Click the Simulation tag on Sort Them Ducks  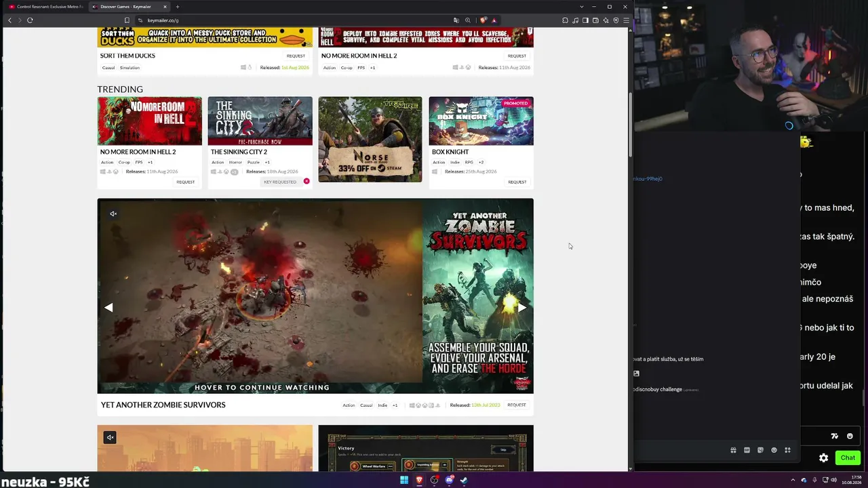[130, 68]
